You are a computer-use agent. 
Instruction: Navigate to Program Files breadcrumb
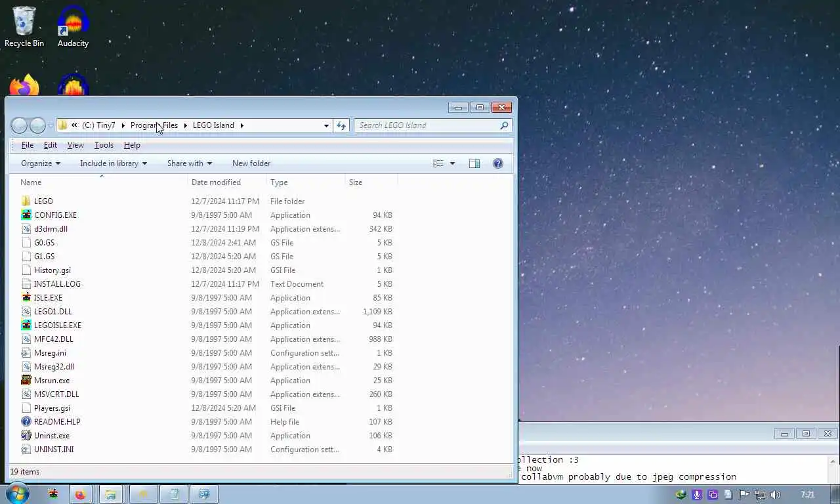[x=154, y=125]
